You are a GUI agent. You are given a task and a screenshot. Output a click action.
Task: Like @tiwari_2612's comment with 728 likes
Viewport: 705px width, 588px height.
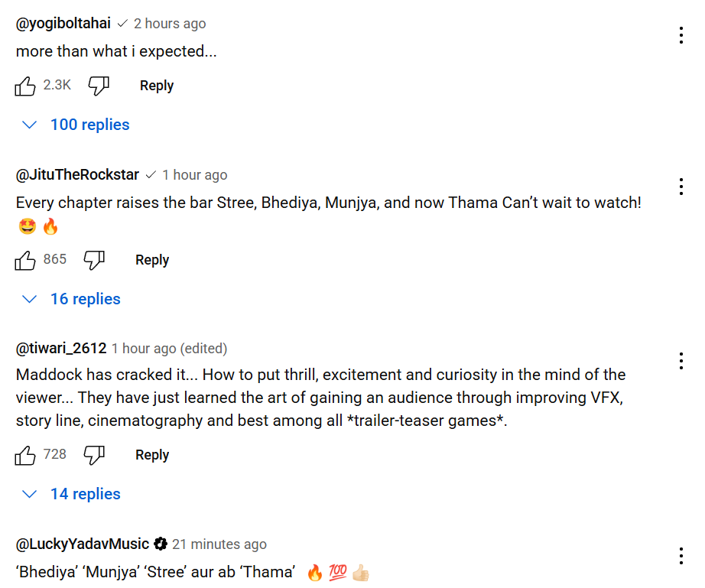coord(25,455)
